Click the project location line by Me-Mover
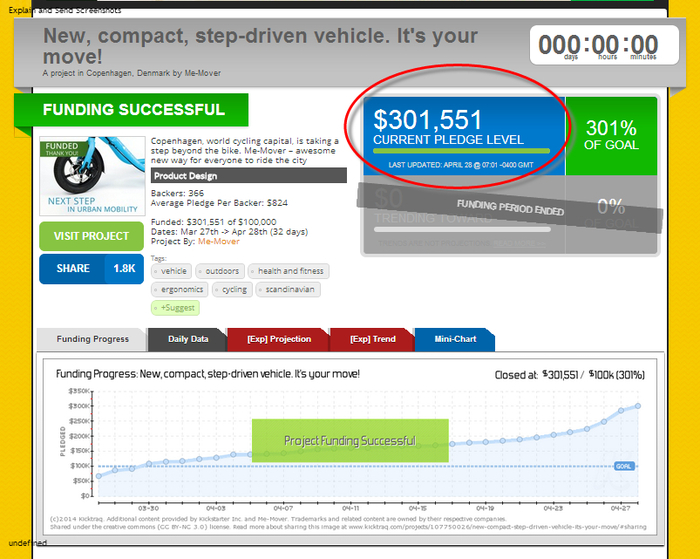 (x=131, y=73)
